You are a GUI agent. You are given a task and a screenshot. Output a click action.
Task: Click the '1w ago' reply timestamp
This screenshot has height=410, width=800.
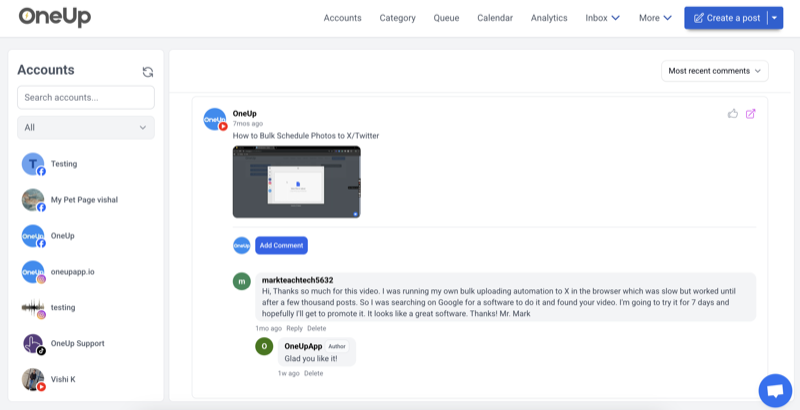[x=289, y=373]
